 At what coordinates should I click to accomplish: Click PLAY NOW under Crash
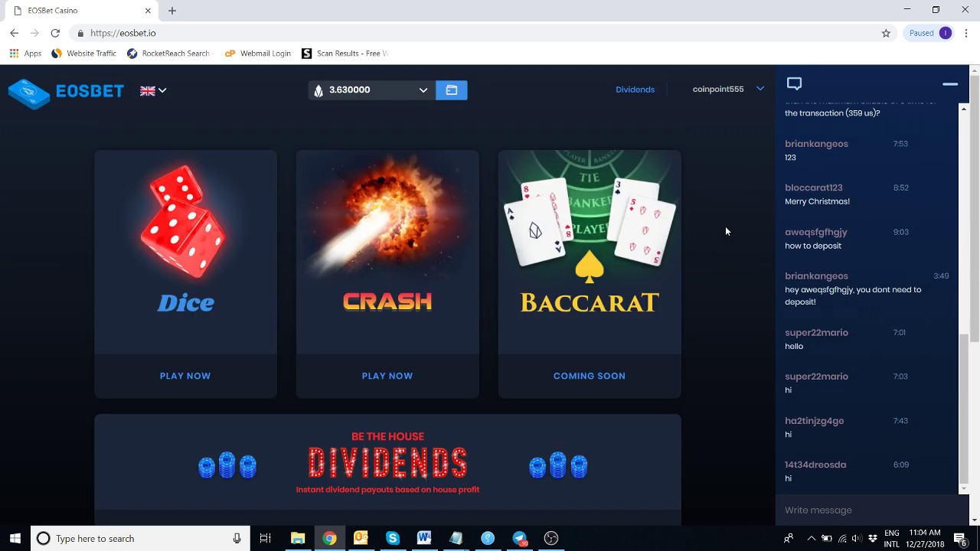pyautogui.click(x=387, y=376)
